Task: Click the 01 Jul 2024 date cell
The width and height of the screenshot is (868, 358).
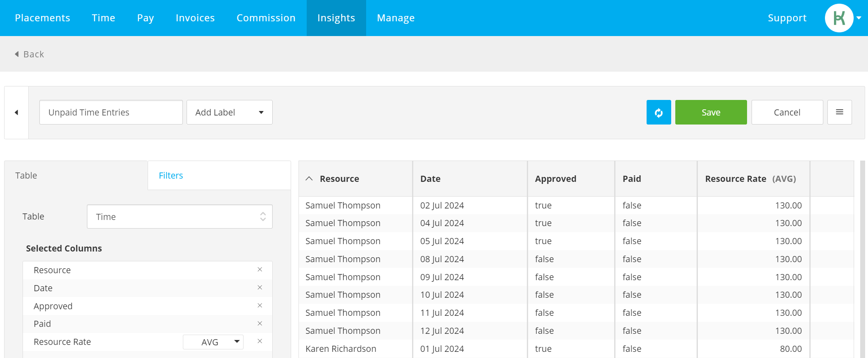Action: tap(442, 349)
